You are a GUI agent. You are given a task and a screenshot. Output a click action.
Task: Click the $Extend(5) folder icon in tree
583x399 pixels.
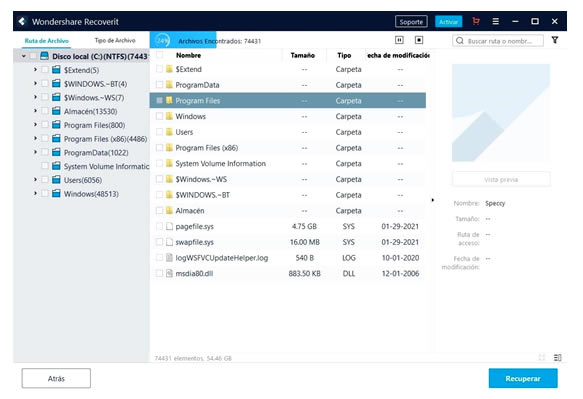point(56,70)
